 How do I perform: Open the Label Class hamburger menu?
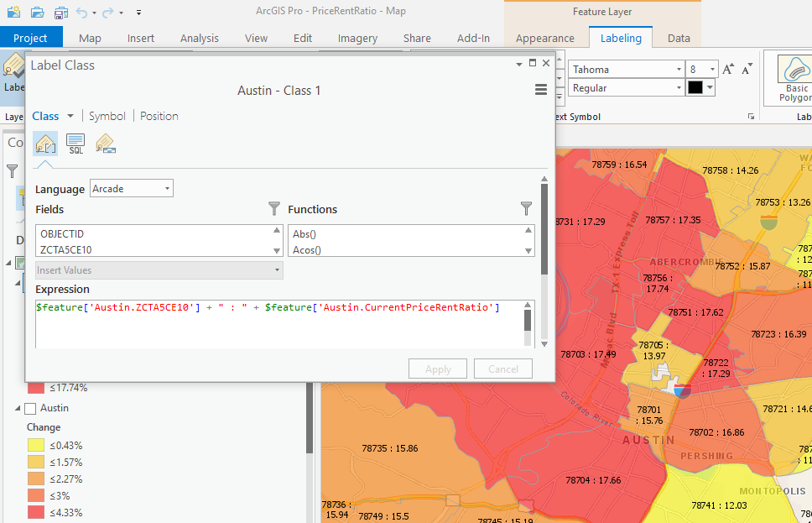[541, 90]
